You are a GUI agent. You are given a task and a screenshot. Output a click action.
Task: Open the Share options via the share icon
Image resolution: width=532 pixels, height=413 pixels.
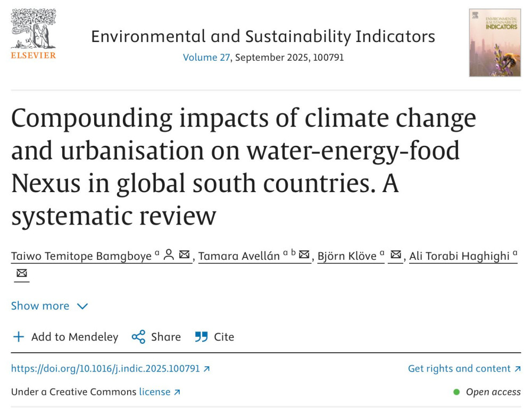point(137,336)
